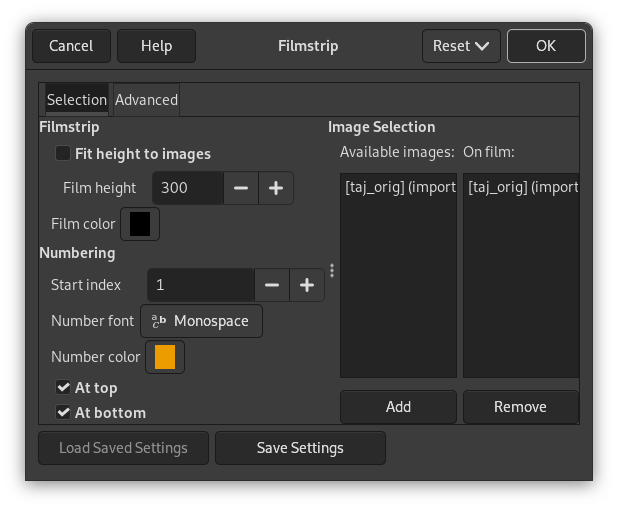The width and height of the screenshot is (618, 509).
Task: Uncheck the At bottom option
Action: [x=63, y=413]
